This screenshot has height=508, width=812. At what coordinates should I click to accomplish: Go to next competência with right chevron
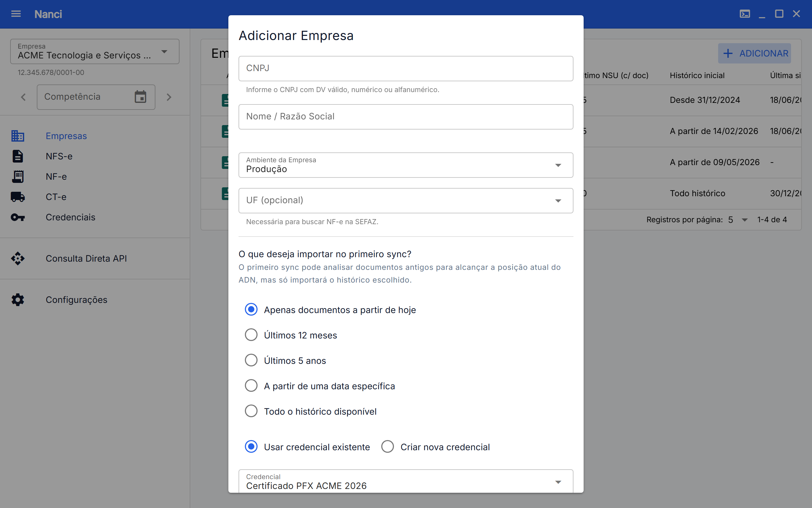pyautogui.click(x=169, y=97)
